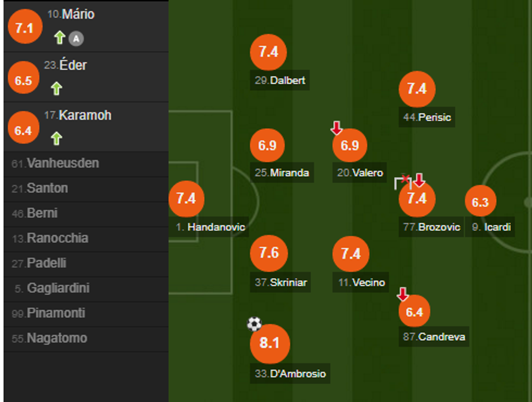Viewport: 532px width, 402px height.
Task: Click the red substitution-off arrow above Brozovic
Action: click(x=420, y=179)
